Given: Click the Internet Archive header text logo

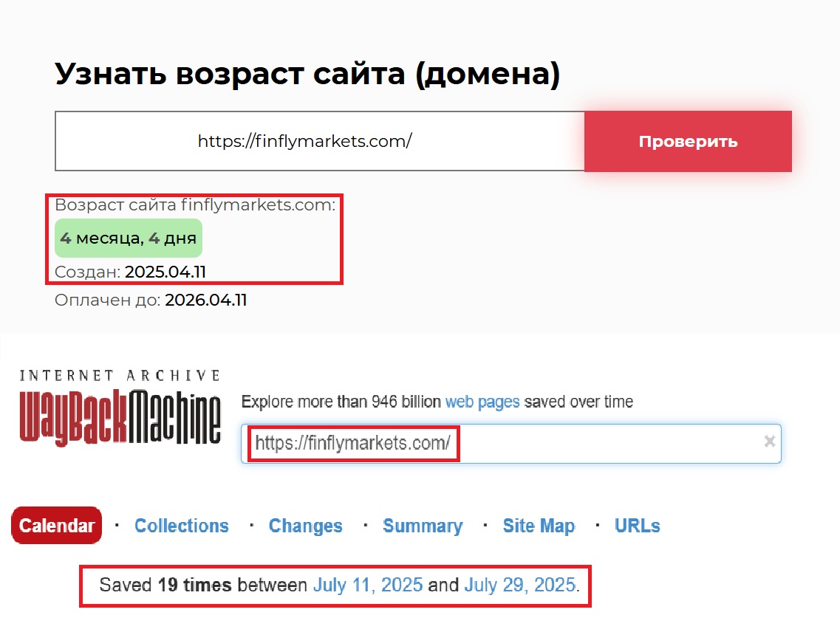Looking at the screenshot, I should [x=118, y=374].
